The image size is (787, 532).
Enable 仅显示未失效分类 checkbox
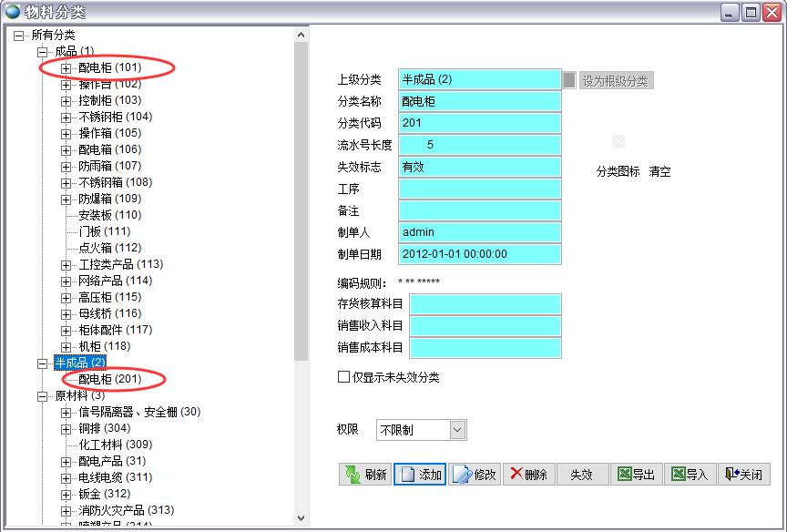(x=343, y=376)
